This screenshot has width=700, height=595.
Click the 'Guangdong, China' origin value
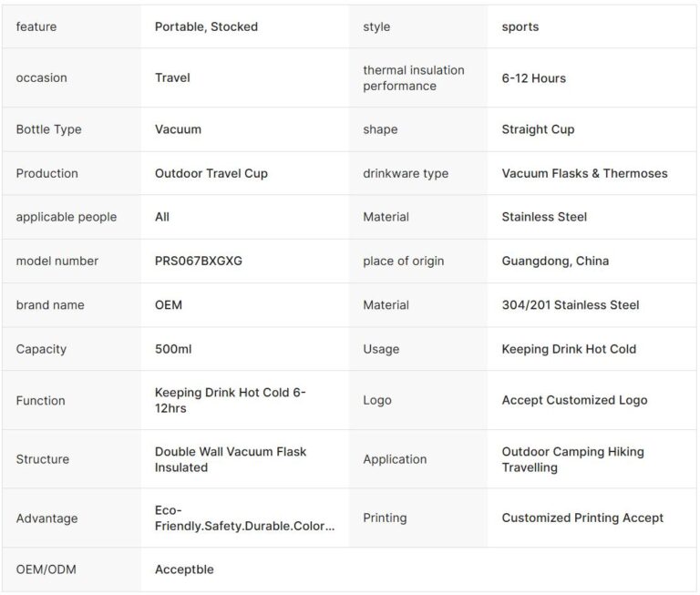555,261
